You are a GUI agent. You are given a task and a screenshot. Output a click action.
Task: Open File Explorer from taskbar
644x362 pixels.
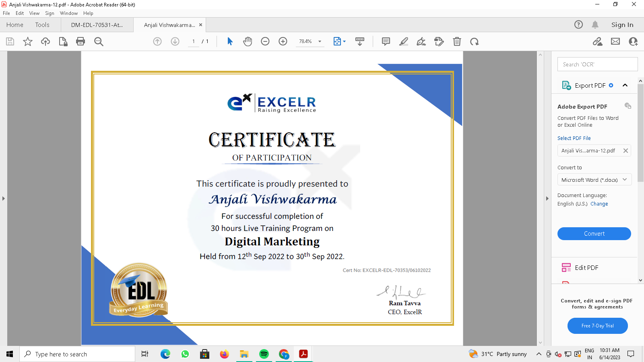pyautogui.click(x=244, y=354)
